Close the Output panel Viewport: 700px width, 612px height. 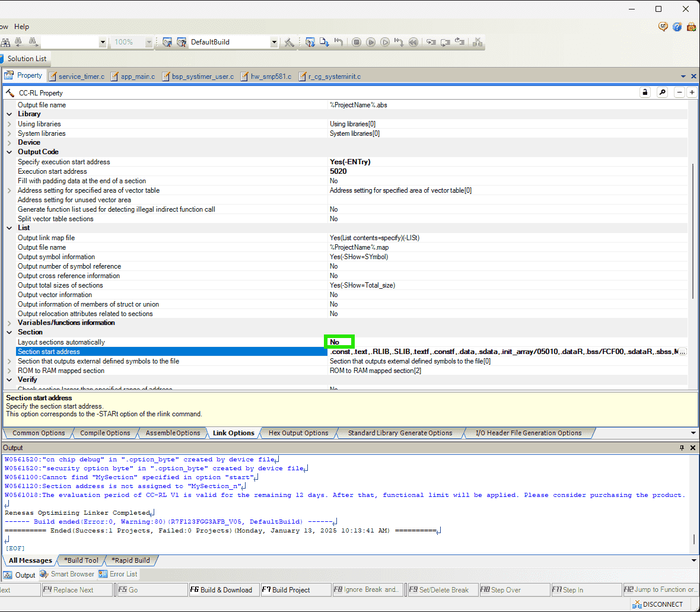(x=692, y=448)
